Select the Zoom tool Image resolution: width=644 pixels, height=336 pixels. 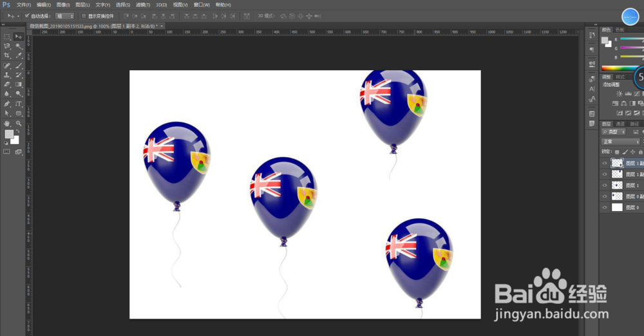point(19,123)
